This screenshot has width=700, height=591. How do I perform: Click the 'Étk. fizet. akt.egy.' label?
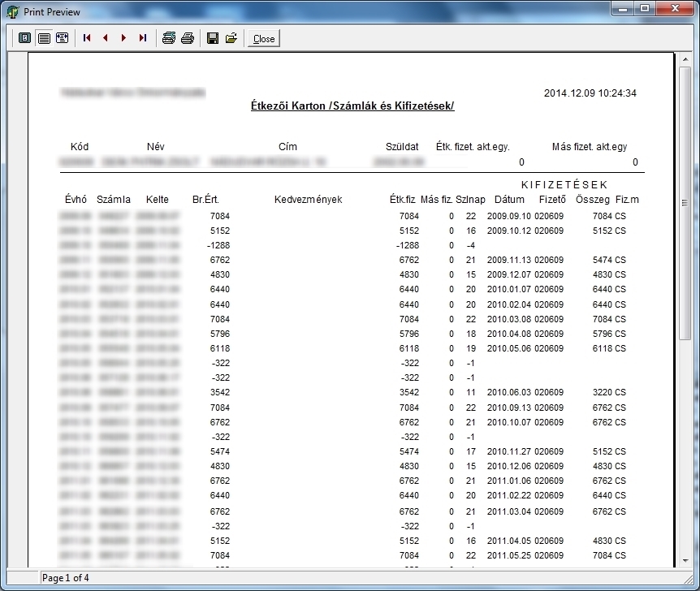coord(473,146)
